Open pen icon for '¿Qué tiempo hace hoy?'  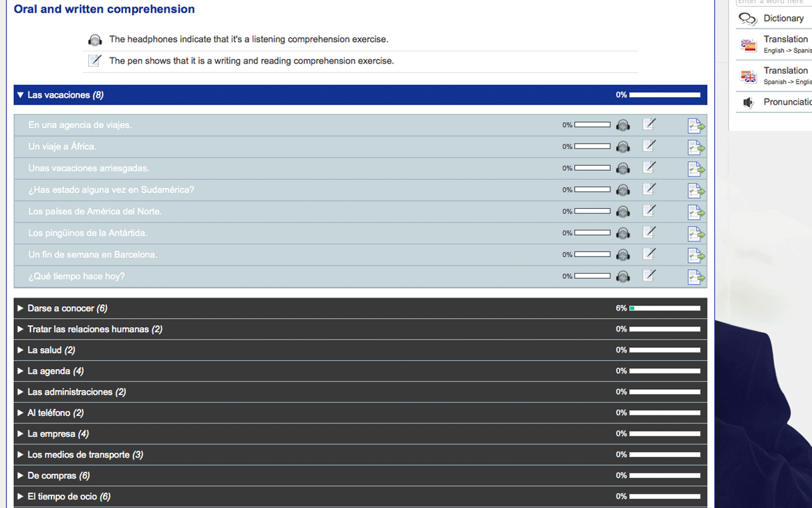tap(649, 276)
